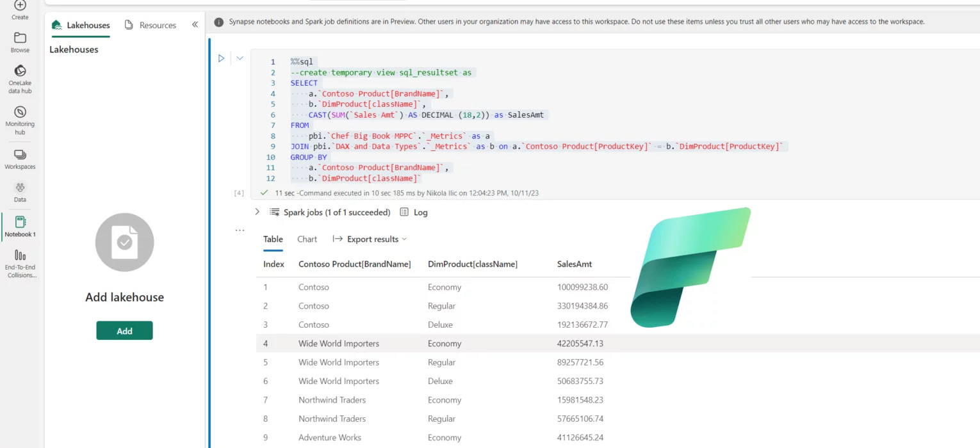Click Contoso Product[BrandName] column header
The image size is (980, 448).
pyautogui.click(x=354, y=264)
